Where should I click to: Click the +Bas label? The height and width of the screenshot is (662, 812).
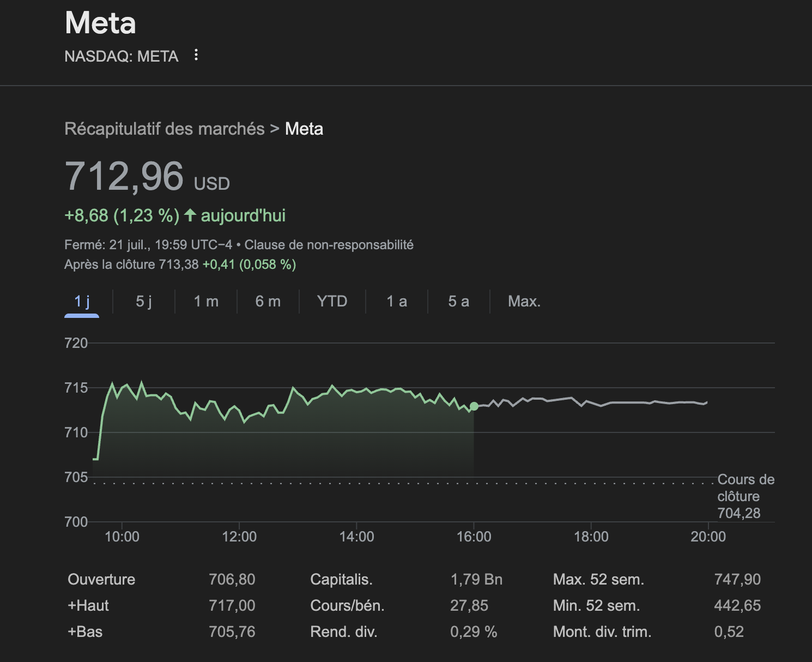[85, 631]
